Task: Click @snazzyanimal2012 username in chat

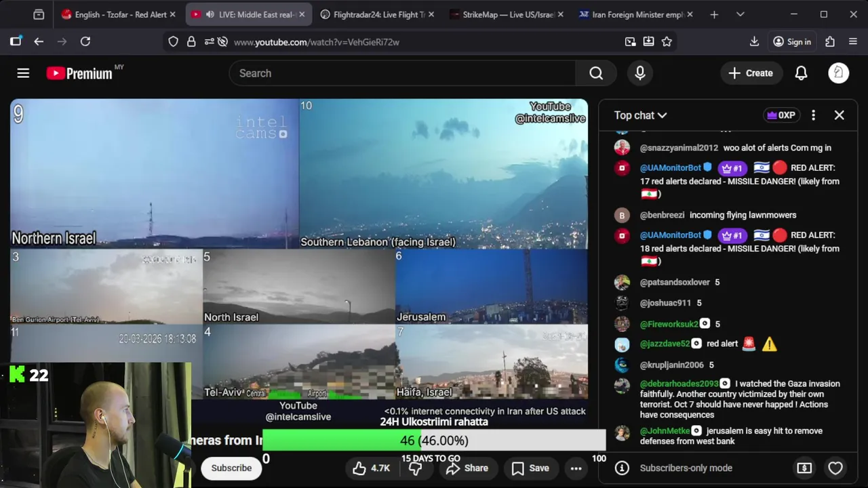Action: tap(679, 148)
